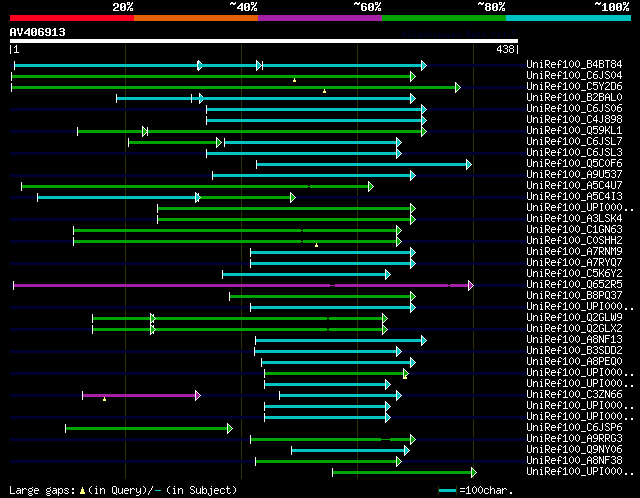Select the UniRef100_A5C4U7 label
640x498 pixels.
click(x=574, y=185)
